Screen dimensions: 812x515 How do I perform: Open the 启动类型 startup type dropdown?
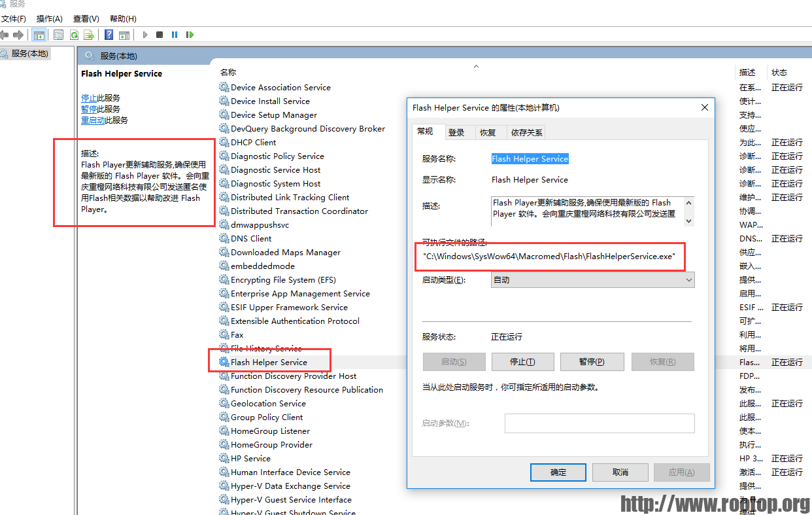point(593,280)
